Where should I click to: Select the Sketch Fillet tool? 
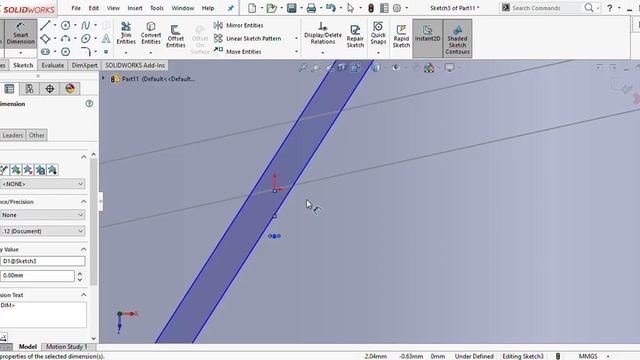85,52
